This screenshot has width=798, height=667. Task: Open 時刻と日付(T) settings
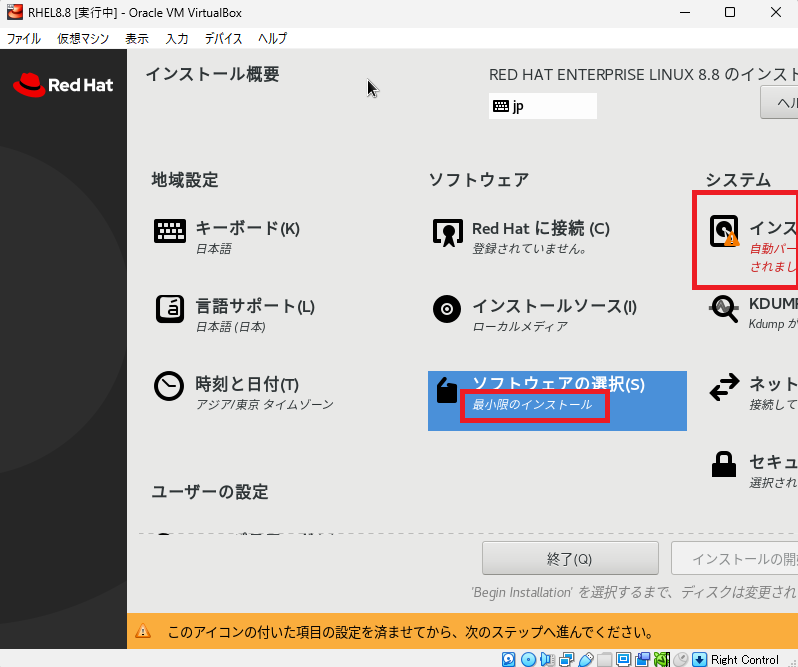point(247,384)
